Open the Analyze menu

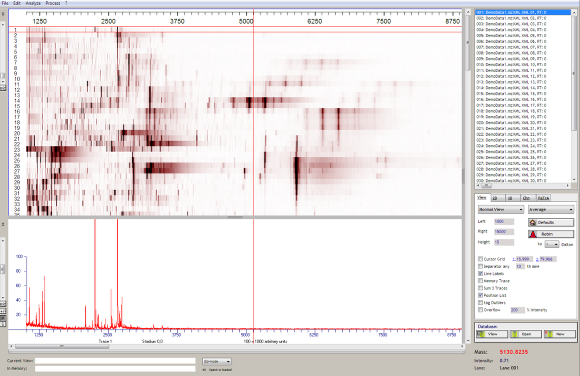[x=33, y=3]
